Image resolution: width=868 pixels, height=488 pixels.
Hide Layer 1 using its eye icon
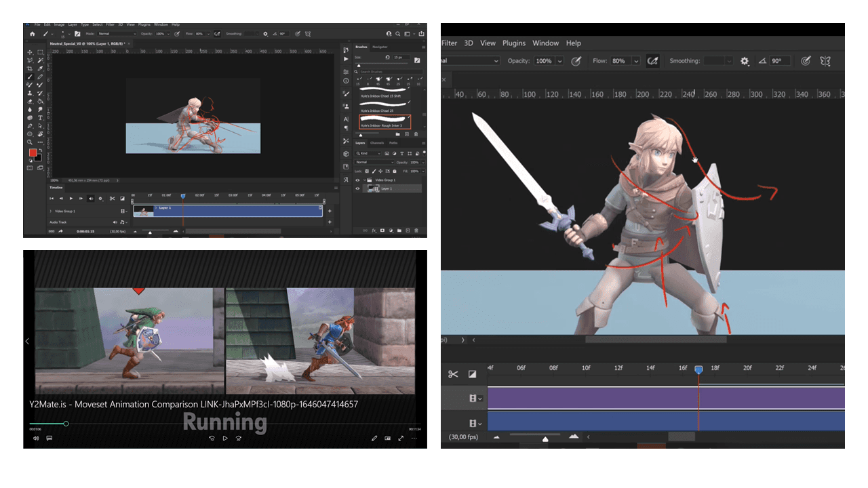(357, 188)
